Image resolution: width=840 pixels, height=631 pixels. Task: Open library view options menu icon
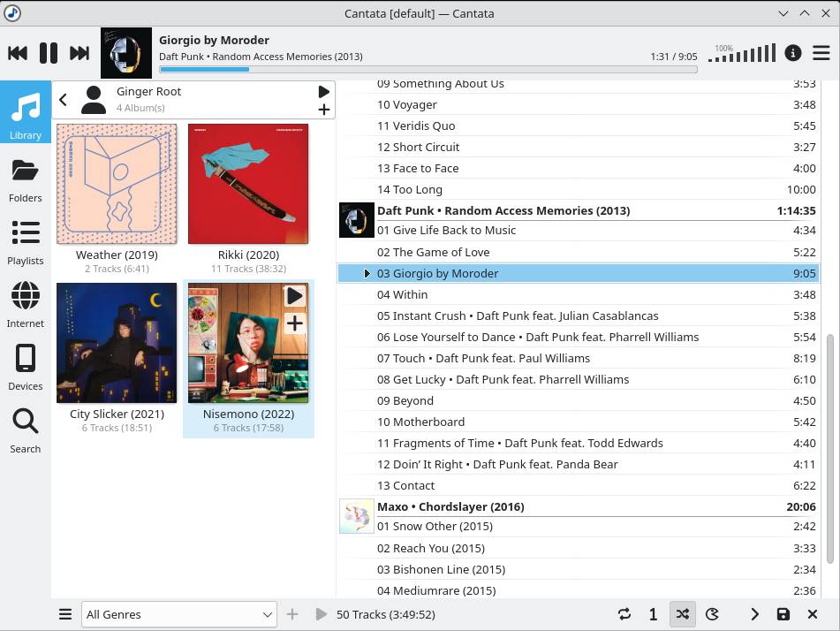pos(65,614)
